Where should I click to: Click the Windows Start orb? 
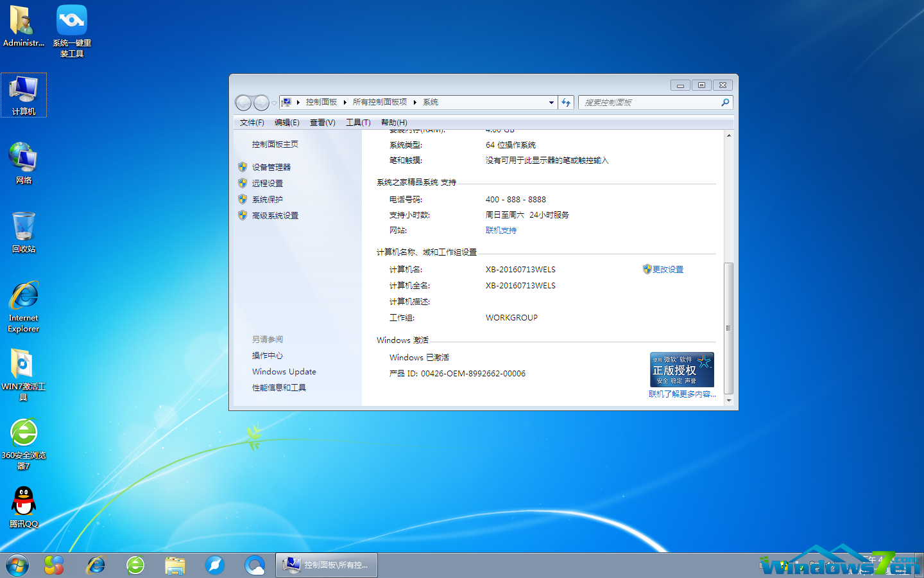pyautogui.click(x=17, y=565)
